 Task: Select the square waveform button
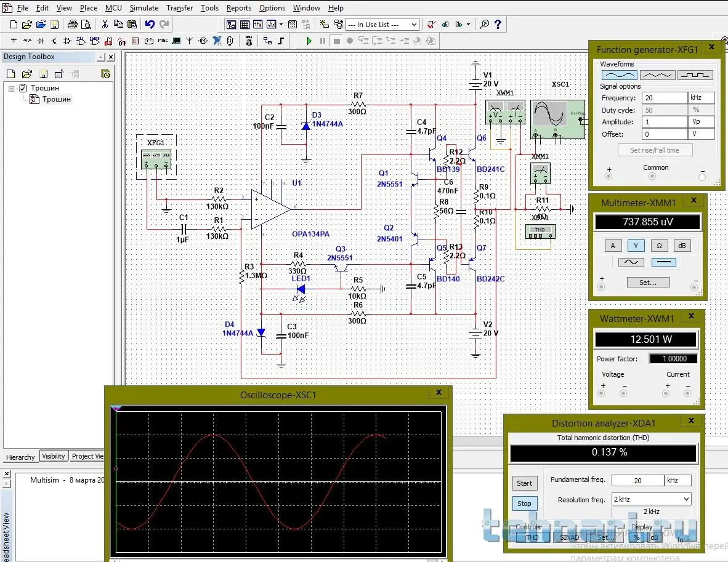pos(695,75)
